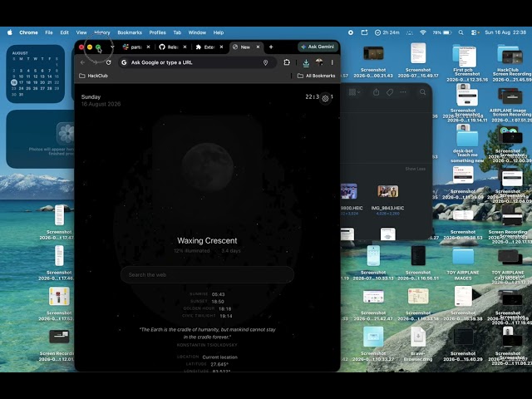The width and height of the screenshot is (532, 399).
Task: Select the HackClub folder on desktop
Action: 510,55
